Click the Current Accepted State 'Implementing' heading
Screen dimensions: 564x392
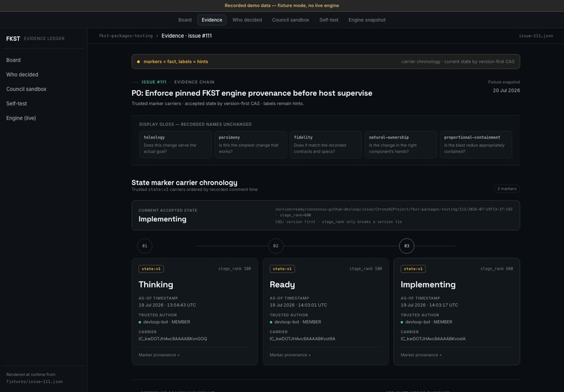click(x=162, y=219)
